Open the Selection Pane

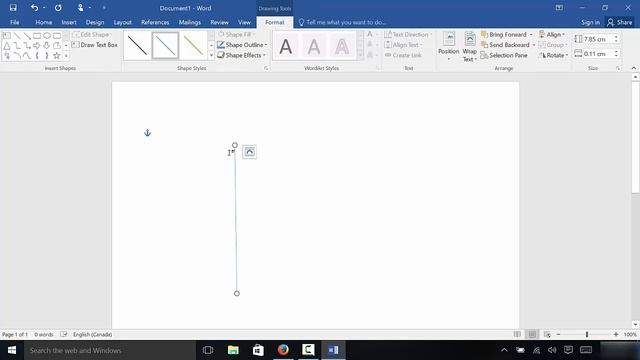click(x=504, y=55)
